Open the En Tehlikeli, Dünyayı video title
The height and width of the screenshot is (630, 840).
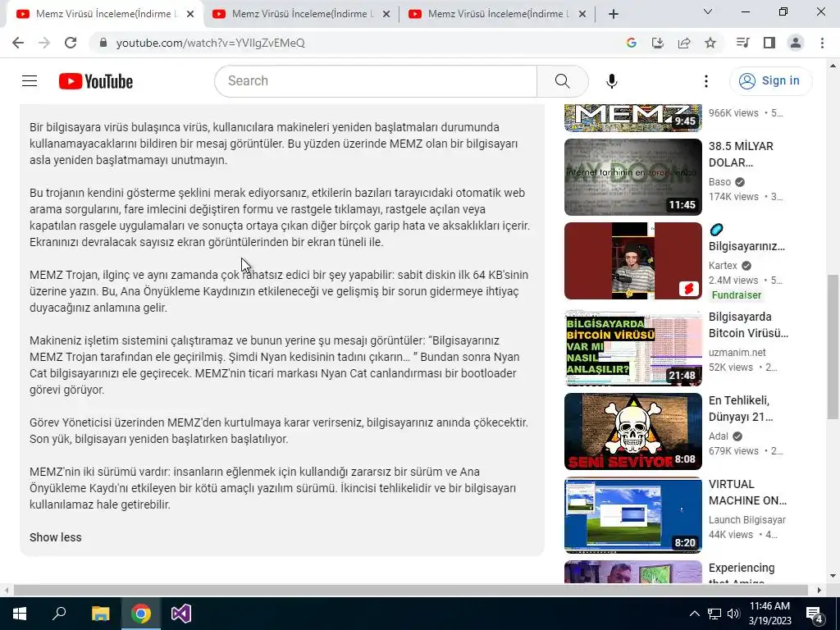click(x=741, y=409)
